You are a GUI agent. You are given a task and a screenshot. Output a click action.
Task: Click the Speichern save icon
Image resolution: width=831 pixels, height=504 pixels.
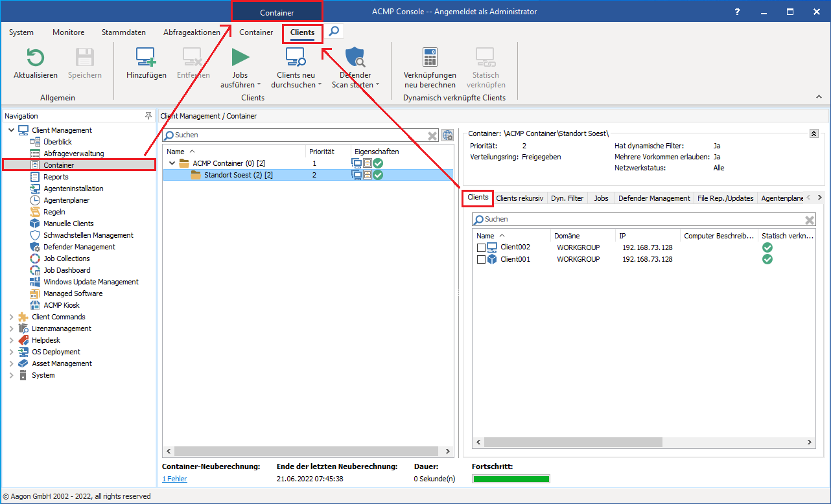pyautogui.click(x=85, y=58)
